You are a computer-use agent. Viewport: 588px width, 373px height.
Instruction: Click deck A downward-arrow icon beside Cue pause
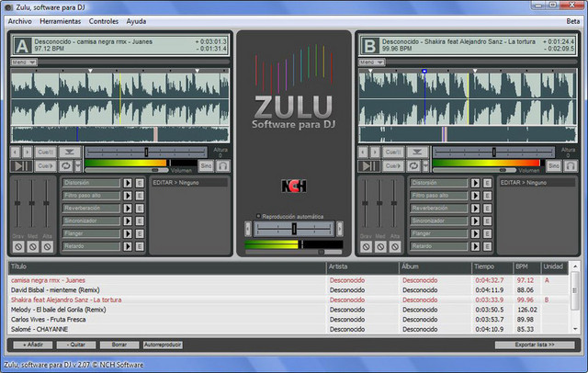[x=70, y=153]
